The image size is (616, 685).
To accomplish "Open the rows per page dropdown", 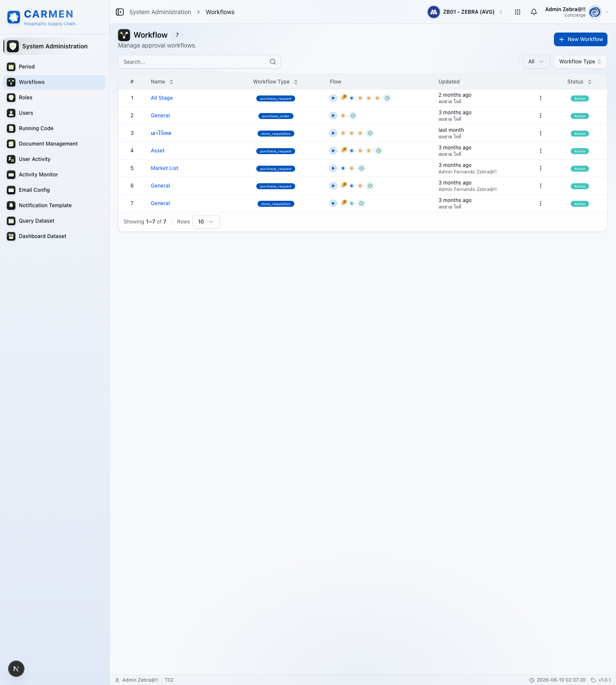I will (206, 222).
